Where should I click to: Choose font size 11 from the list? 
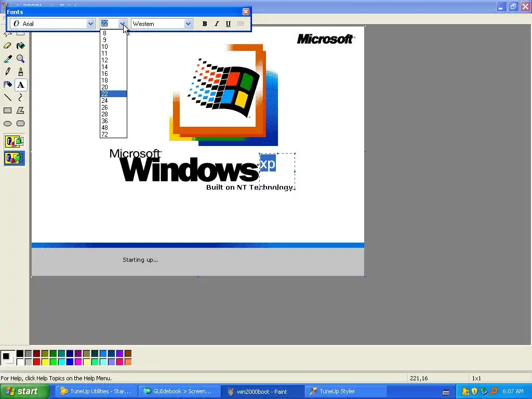coord(113,54)
